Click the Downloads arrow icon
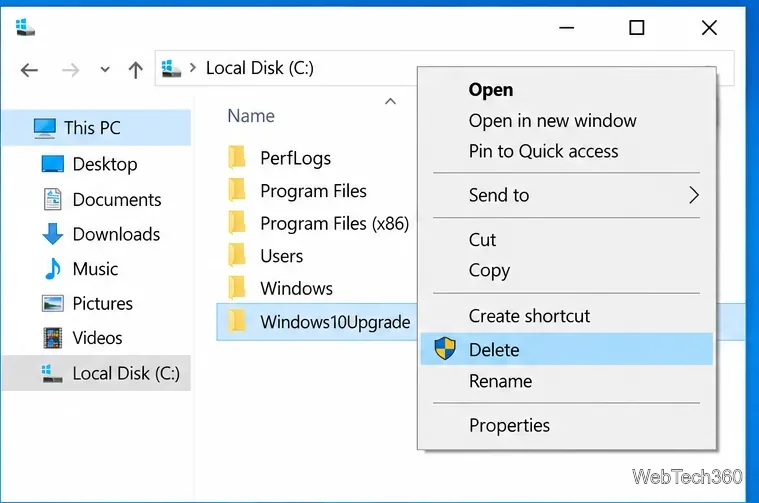Image resolution: width=759 pixels, height=503 pixels. click(53, 234)
